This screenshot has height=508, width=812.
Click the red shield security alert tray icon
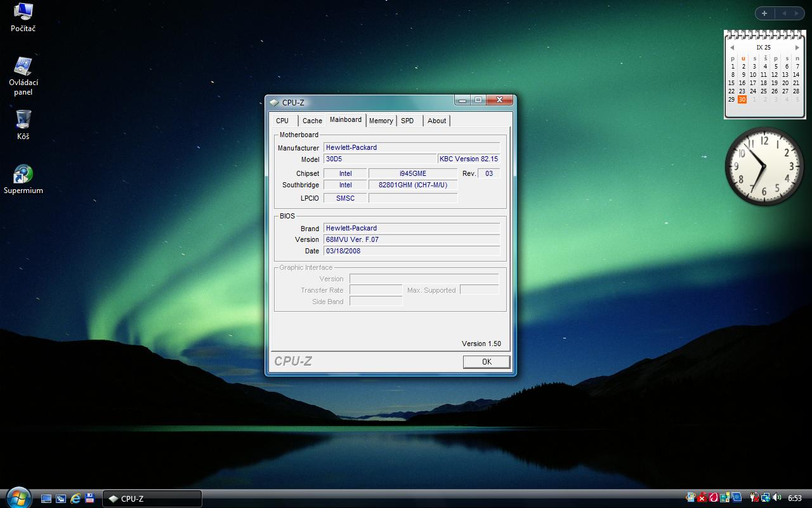[x=702, y=498]
